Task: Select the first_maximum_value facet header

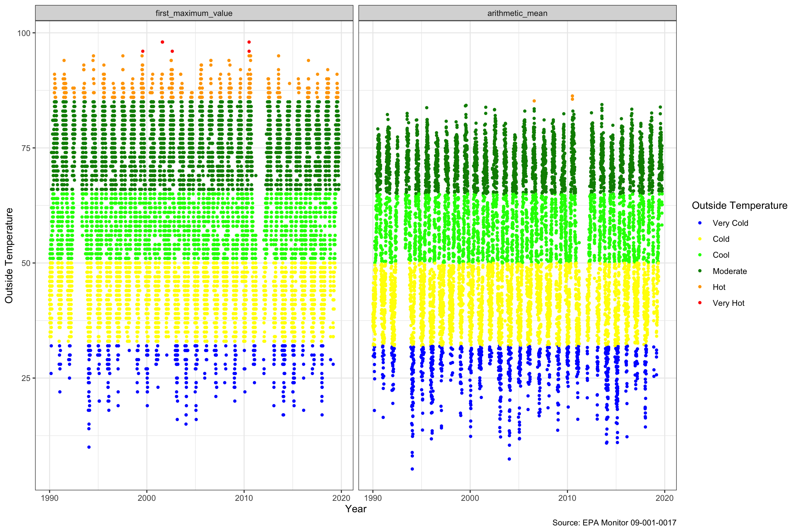Action: click(x=194, y=13)
